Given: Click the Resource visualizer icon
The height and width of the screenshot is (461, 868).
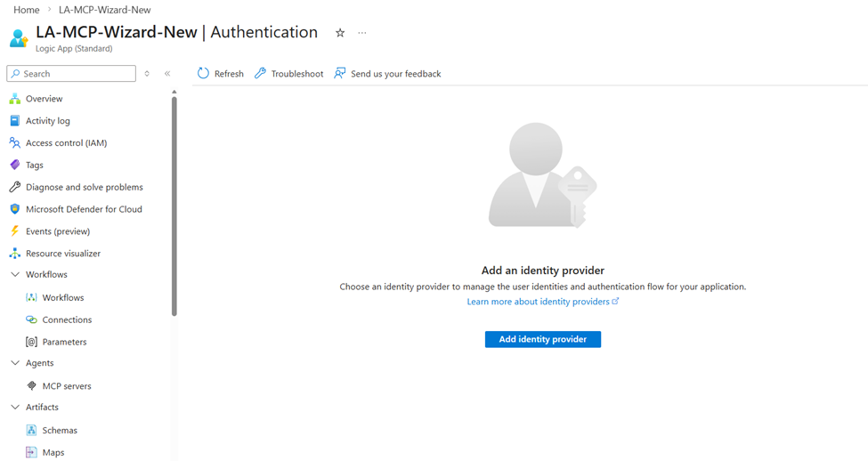Looking at the screenshot, I should (x=15, y=254).
